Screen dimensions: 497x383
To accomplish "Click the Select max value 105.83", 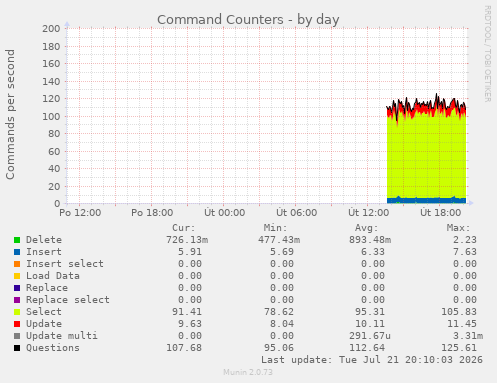I will tap(459, 312).
